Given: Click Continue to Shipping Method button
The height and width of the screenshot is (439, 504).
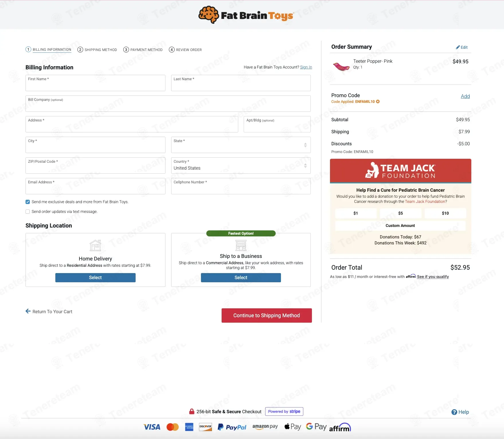Looking at the screenshot, I should [x=267, y=315].
